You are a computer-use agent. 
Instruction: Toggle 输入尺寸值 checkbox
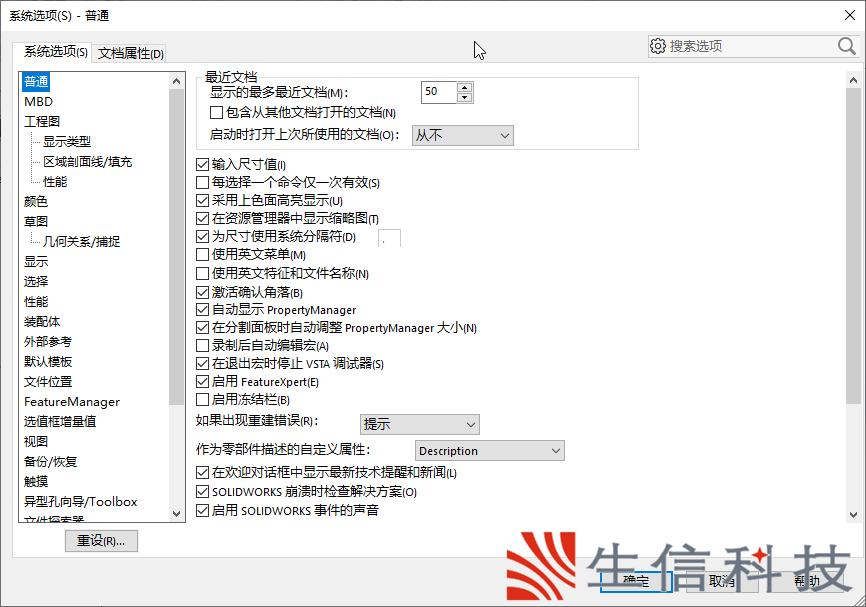(202, 165)
